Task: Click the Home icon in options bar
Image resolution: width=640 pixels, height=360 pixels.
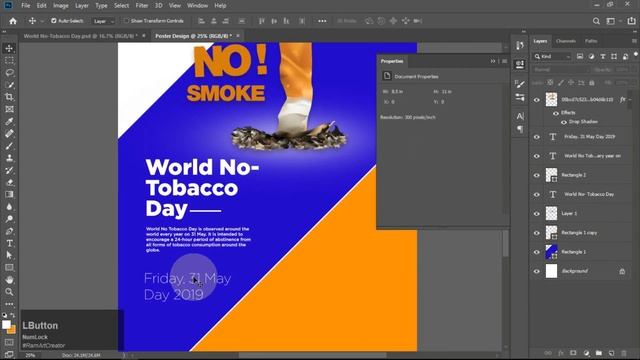Action: click(x=13, y=21)
